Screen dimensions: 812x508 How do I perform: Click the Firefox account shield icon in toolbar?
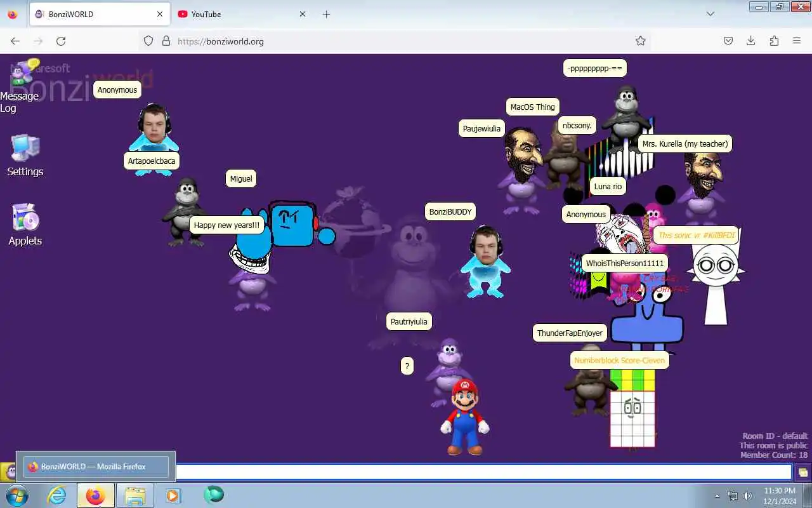148,41
